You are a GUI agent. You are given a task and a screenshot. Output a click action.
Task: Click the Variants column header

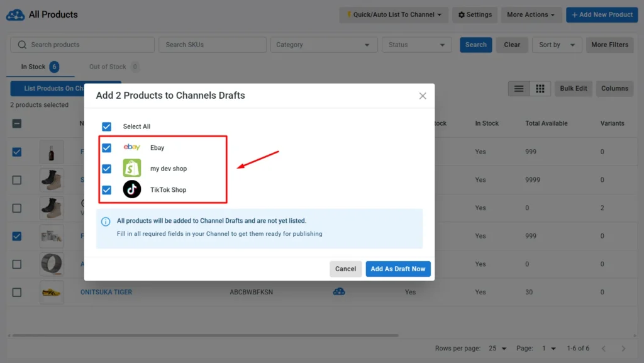coord(612,123)
